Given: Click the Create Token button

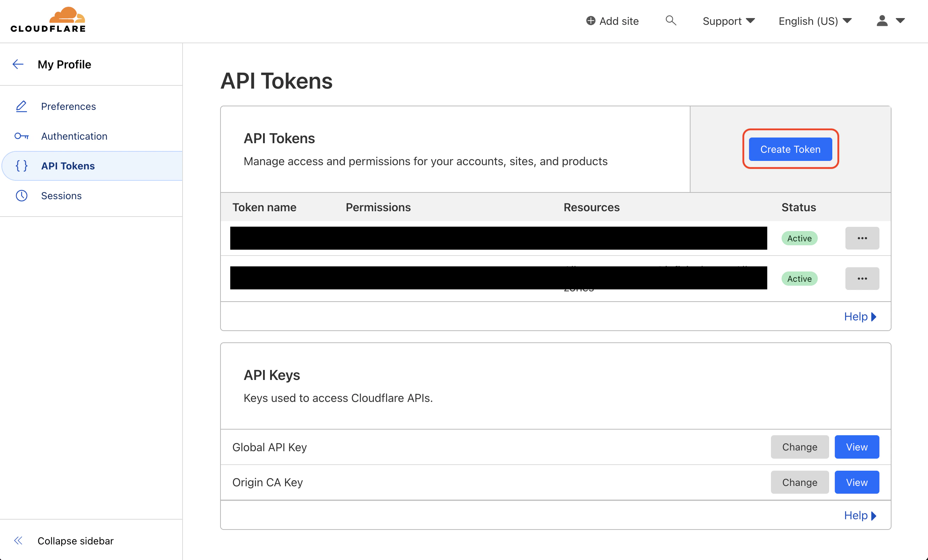Looking at the screenshot, I should [x=790, y=149].
